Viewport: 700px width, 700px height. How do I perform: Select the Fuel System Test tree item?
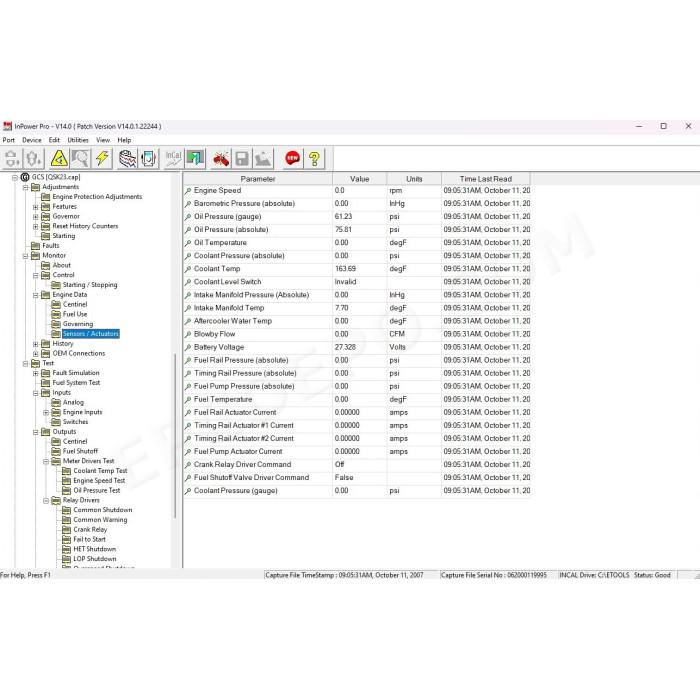[x=76, y=383]
